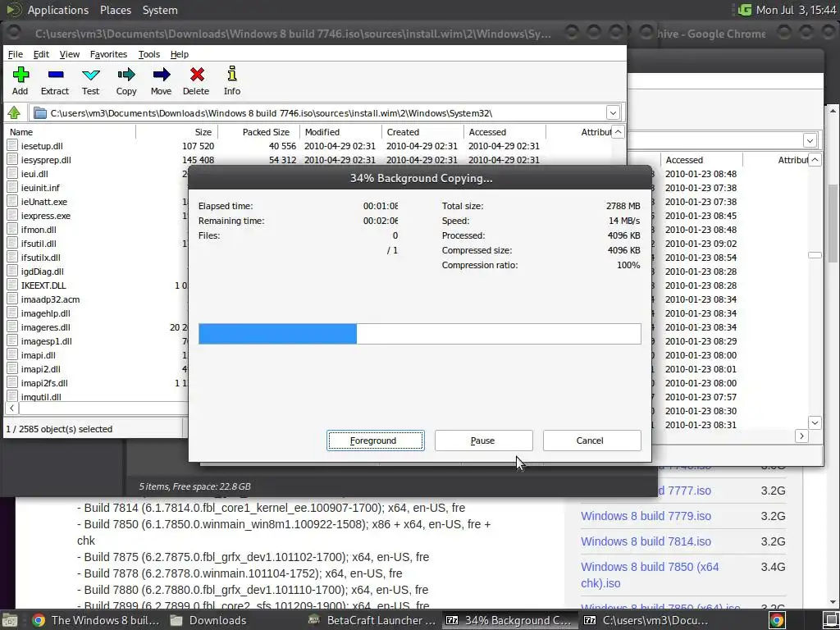Sort by the Packed Size column
This screenshot has width=840, height=630.
258,132
